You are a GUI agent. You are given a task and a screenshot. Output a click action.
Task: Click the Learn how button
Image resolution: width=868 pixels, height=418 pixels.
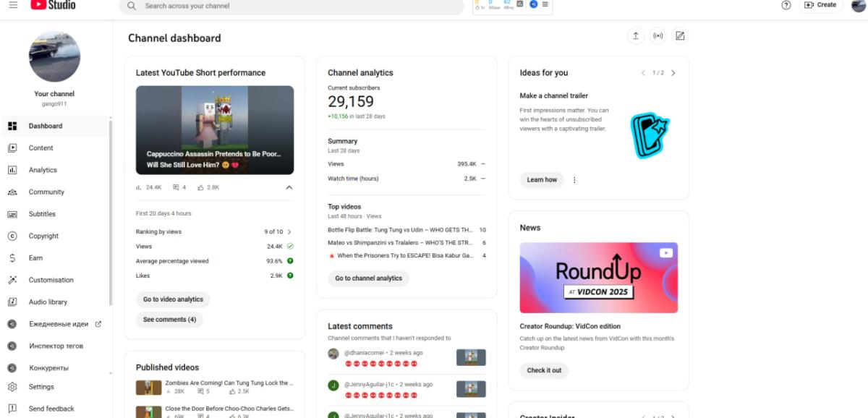542,180
